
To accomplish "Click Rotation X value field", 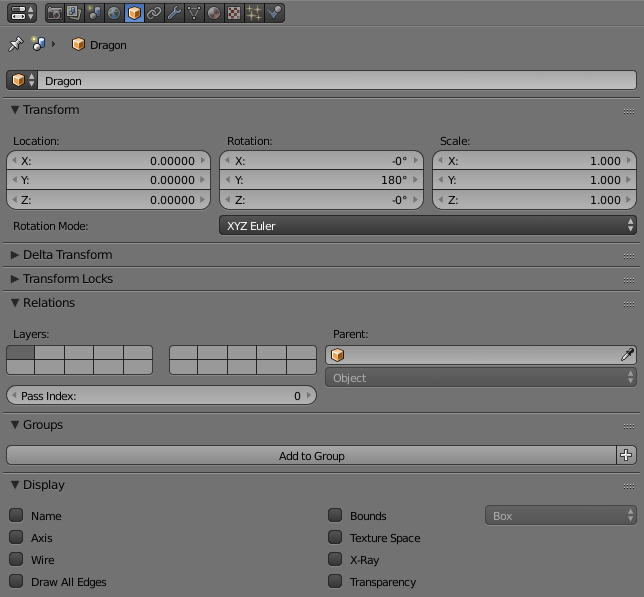I will (x=321, y=161).
